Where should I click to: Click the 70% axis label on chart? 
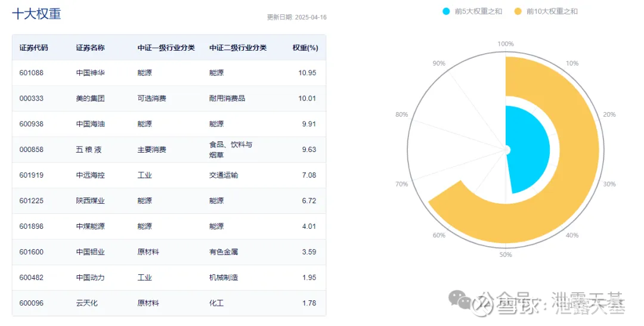[402, 184]
